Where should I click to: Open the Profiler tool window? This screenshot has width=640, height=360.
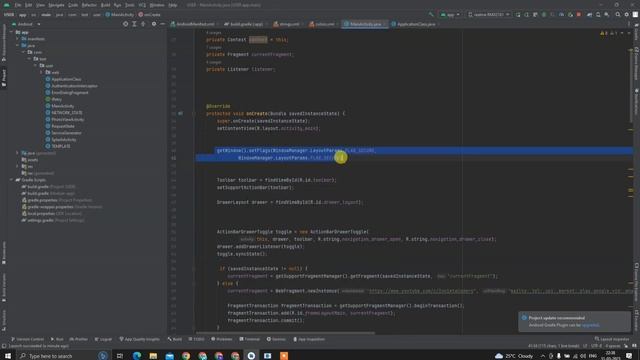78,339
